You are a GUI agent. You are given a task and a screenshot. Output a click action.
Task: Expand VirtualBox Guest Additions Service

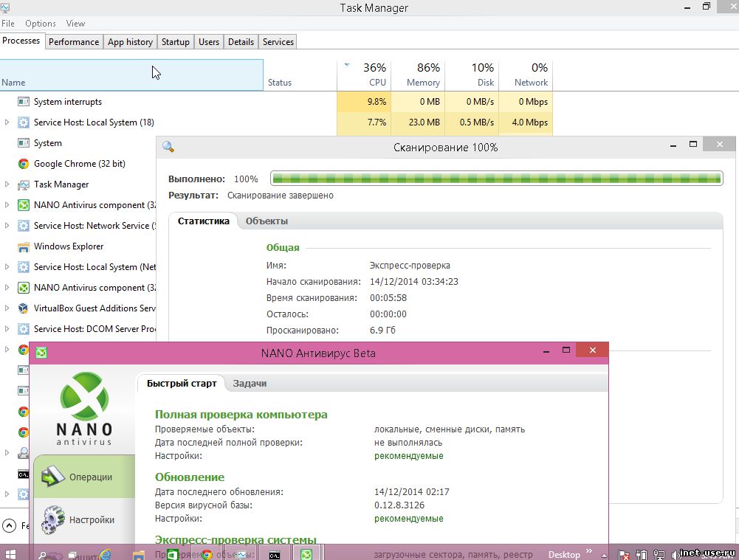coord(7,308)
